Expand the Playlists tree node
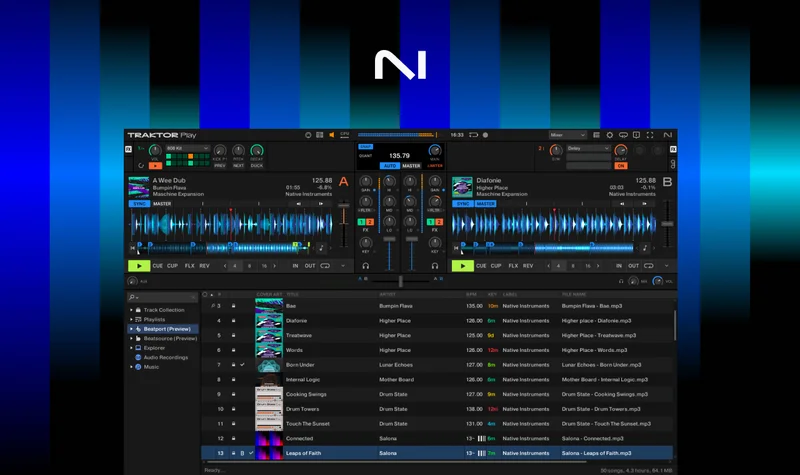800x475 pixels. pos(131,319)
